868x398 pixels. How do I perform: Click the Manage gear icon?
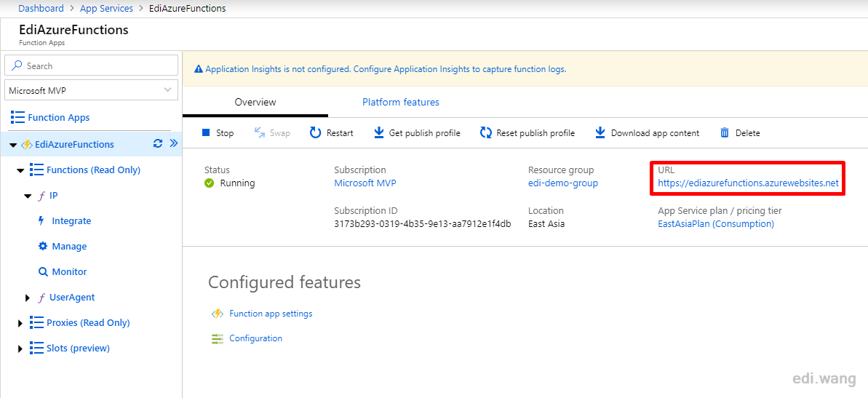43,247
